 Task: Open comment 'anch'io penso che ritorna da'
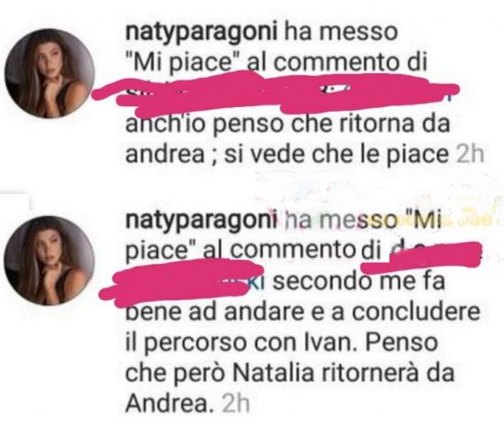coord(287,124)
